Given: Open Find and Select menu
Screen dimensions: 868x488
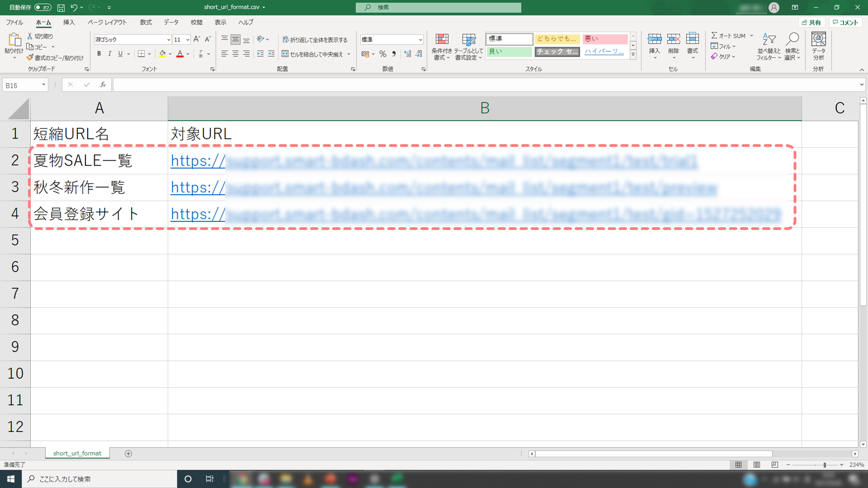Looking at the screenshot, I should click(x=793, y=46).
